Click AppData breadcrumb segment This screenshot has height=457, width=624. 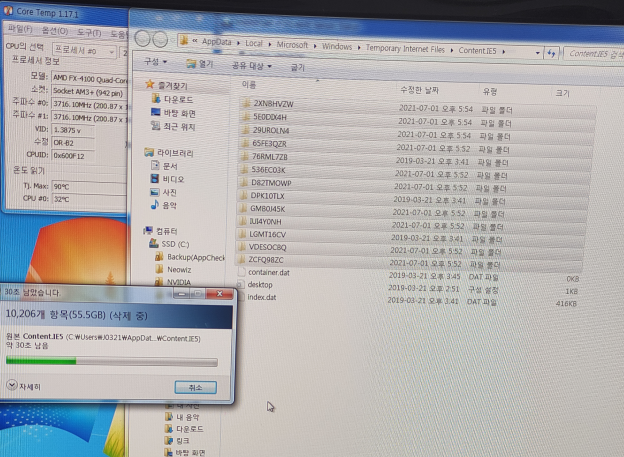[216, 41]
